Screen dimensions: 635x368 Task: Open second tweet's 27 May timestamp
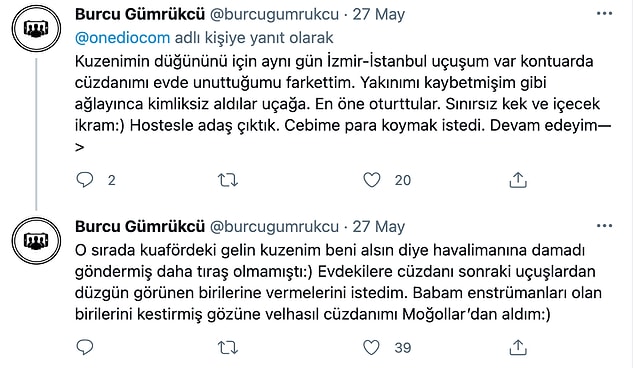pyautogui.click(x=379, y=227)
